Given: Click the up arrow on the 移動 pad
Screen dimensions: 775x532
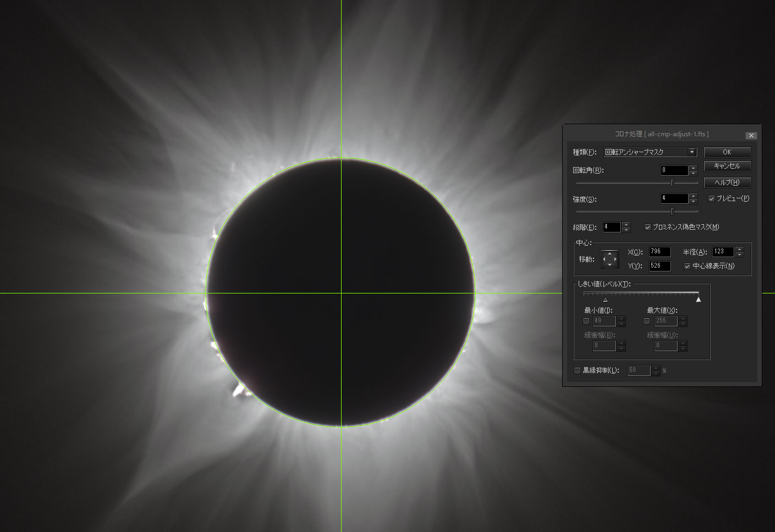Looking at the screenshot, I should (x=610, y=253).
